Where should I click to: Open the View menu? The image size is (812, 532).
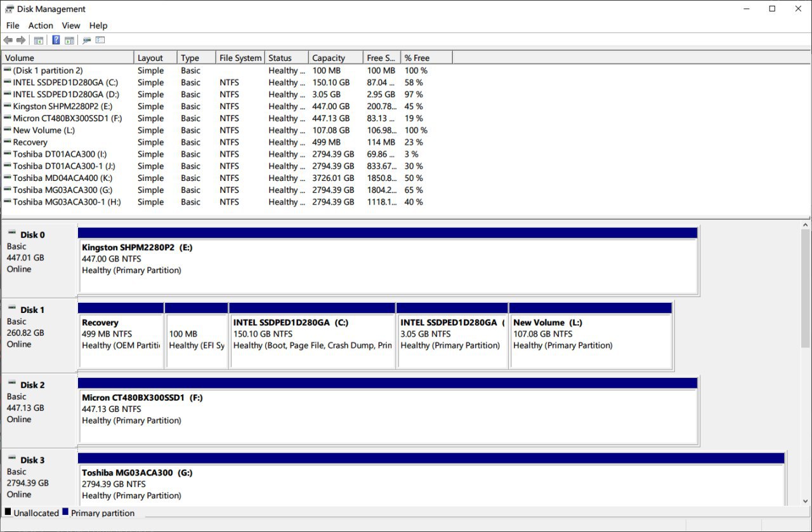point(71,25)
